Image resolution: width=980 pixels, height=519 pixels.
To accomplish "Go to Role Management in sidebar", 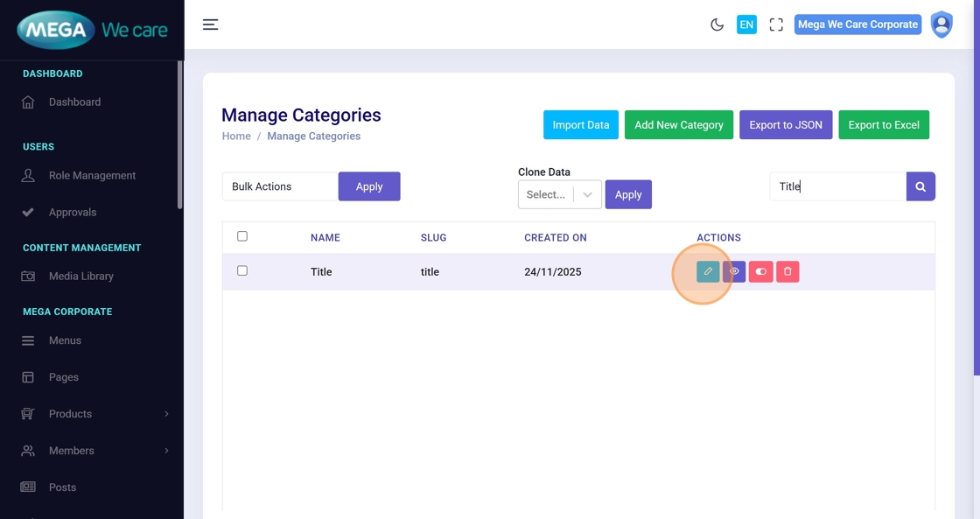I will click(92, 176).
